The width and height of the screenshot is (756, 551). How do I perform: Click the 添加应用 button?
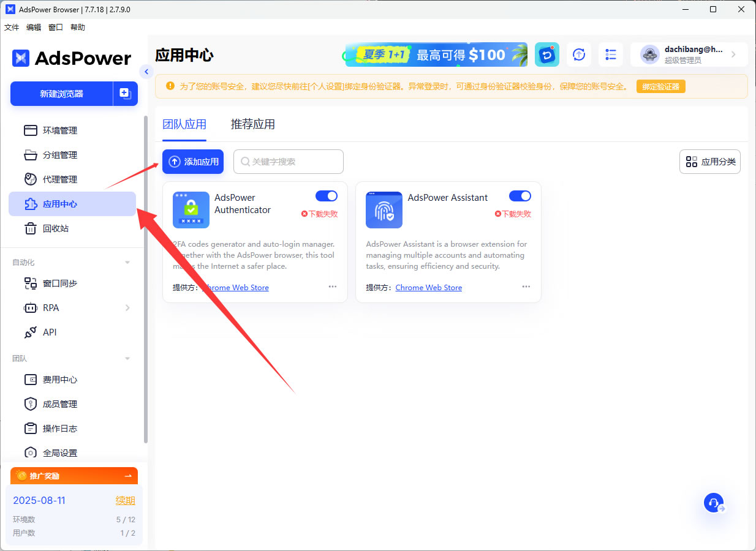click(193, 162)
